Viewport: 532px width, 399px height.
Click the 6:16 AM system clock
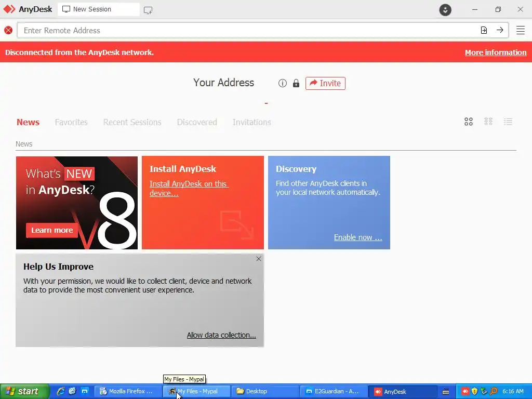coord(513,392)
